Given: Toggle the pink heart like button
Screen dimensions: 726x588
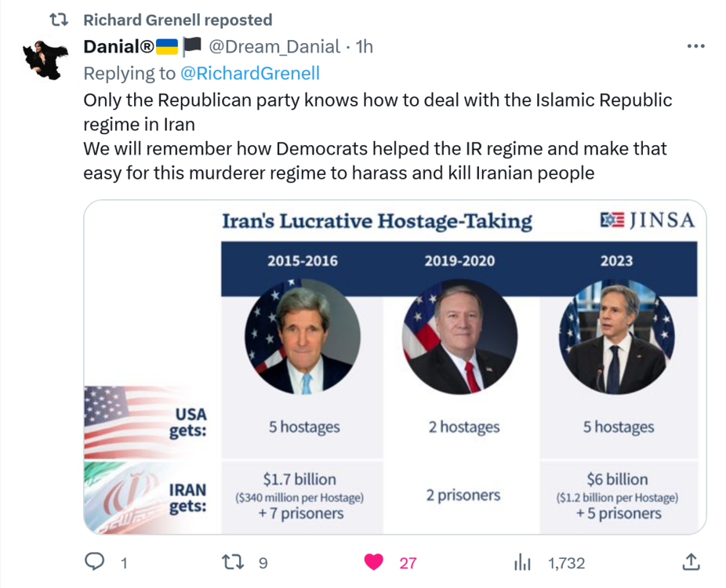Looking at the screenshot, I should pos(374,561).
